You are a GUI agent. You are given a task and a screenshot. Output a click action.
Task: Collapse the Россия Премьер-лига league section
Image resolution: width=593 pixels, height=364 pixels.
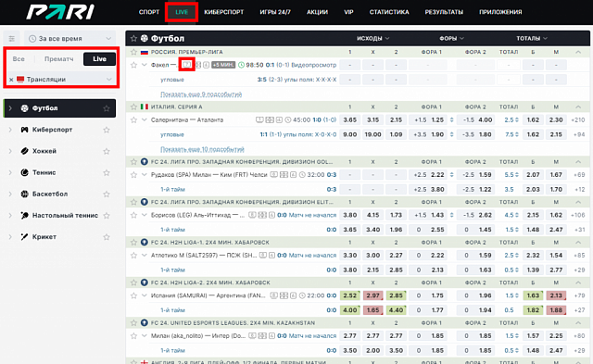pos(578,52)
